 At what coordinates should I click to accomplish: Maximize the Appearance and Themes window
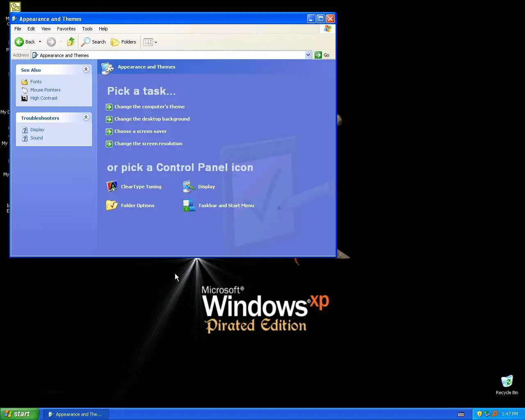321,19
